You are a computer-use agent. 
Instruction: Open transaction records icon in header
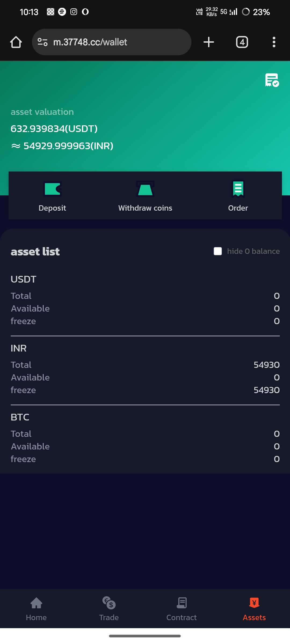pyautogui.click(x=272, y=80)
